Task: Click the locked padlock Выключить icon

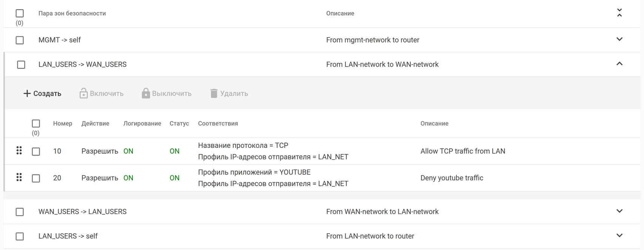Action: click(146, 93)
